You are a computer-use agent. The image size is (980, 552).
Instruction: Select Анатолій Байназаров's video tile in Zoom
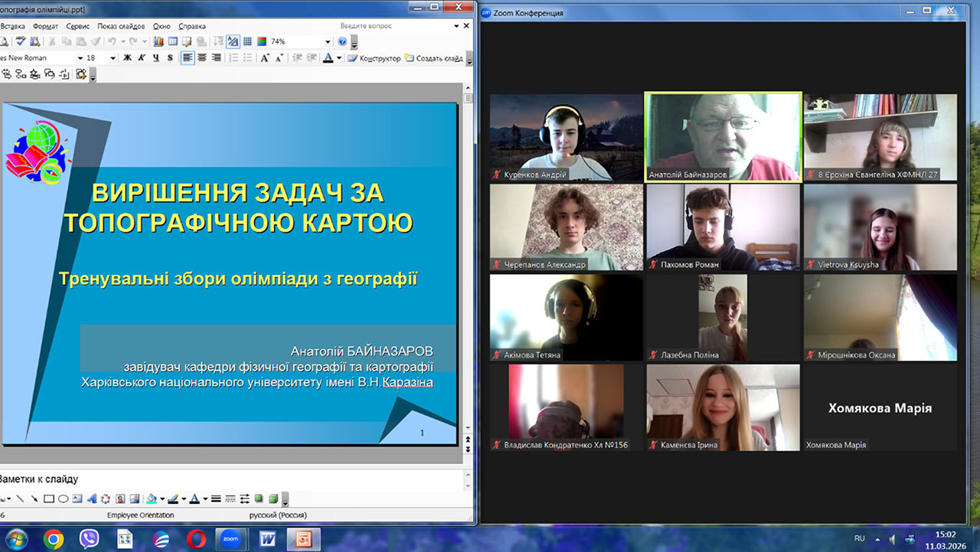tap(723, 136)
